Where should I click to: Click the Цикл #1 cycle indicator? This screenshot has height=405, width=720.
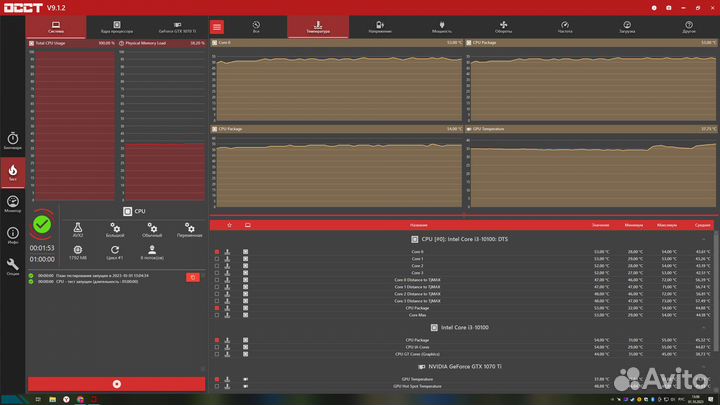tap(115, 253)
